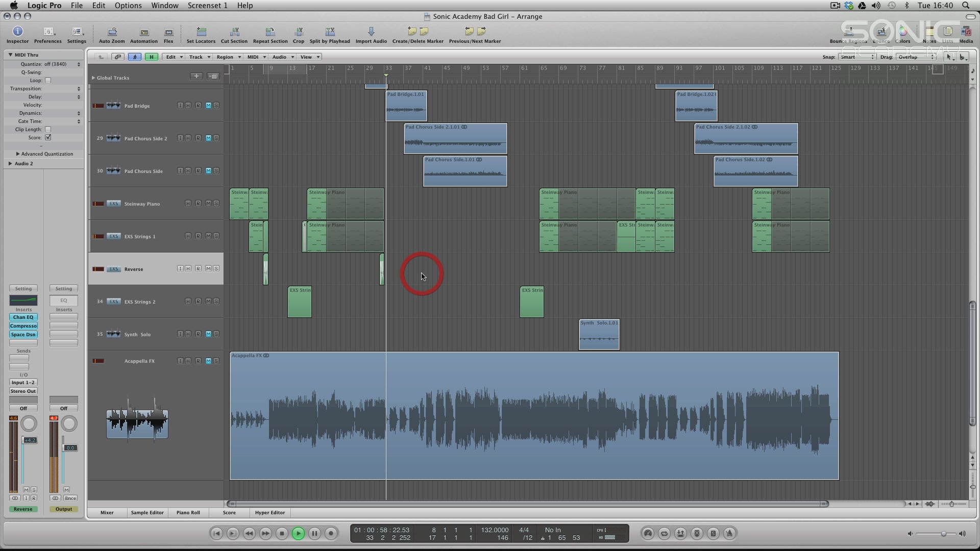Click Split by Playhead icon
The height and width of the screenshot is (551, 980).
pos(330,35)
